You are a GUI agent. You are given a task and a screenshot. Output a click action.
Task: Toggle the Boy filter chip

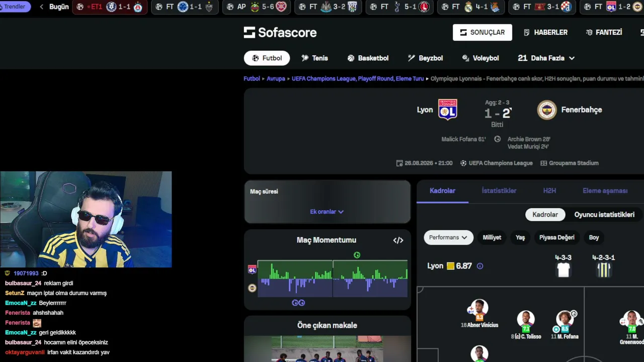(594, 237)
